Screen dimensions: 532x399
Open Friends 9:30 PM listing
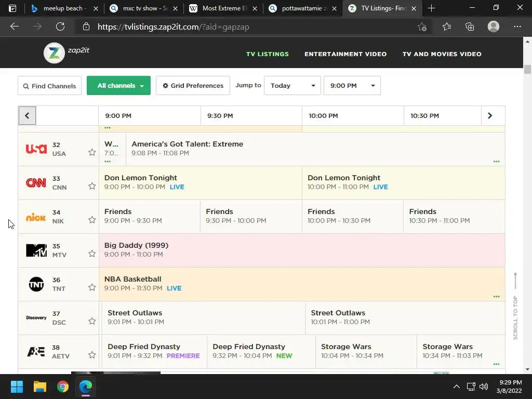(251, 217)
